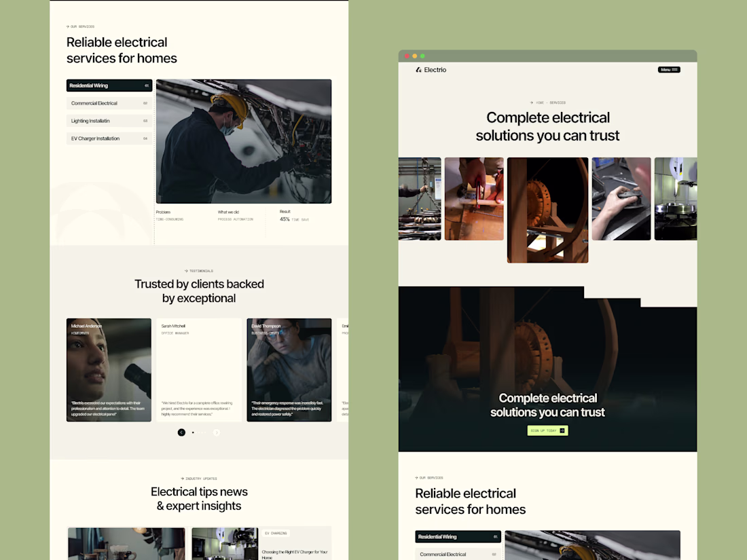Click the Home - Services breadcrumb

(548, 102)
